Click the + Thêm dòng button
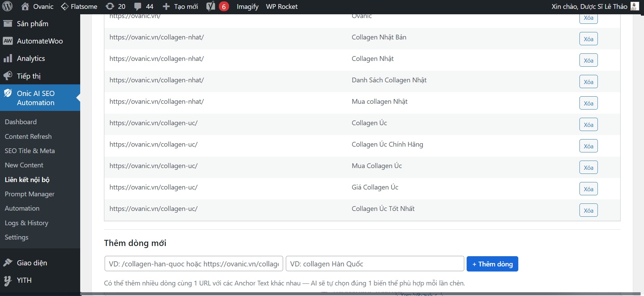Screen dimensions: 644x296 point(492,264)
